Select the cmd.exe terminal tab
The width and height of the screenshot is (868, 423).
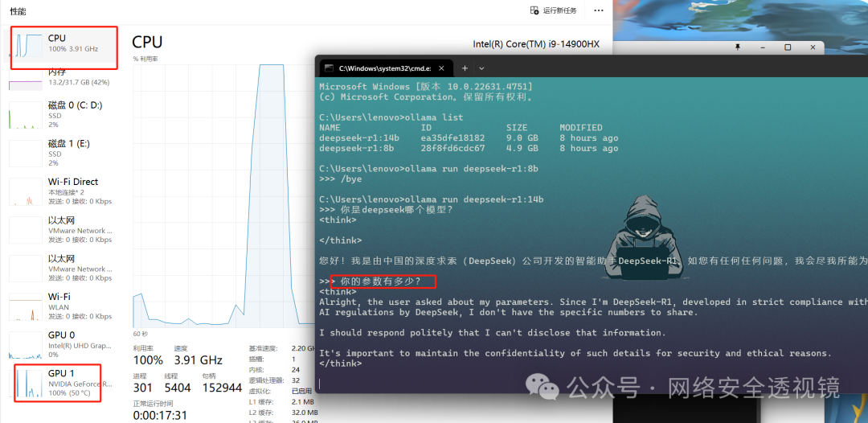386,68
